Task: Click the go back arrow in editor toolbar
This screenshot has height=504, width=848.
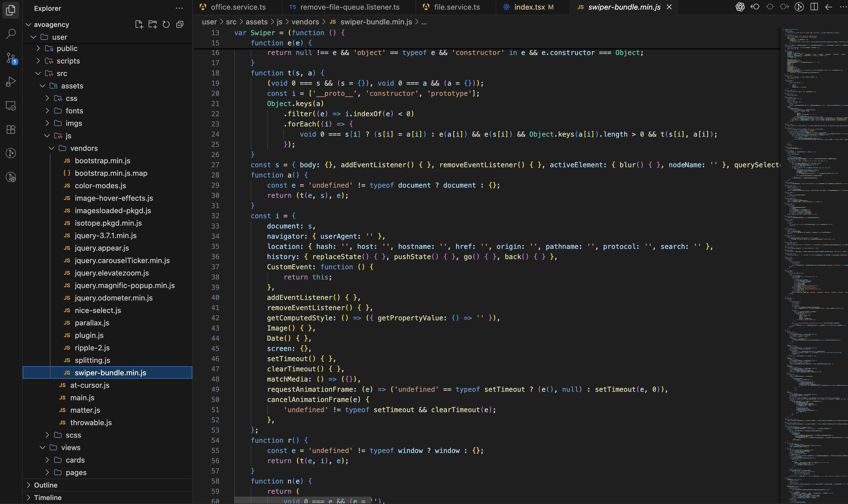Action: [x=829, y=7]
